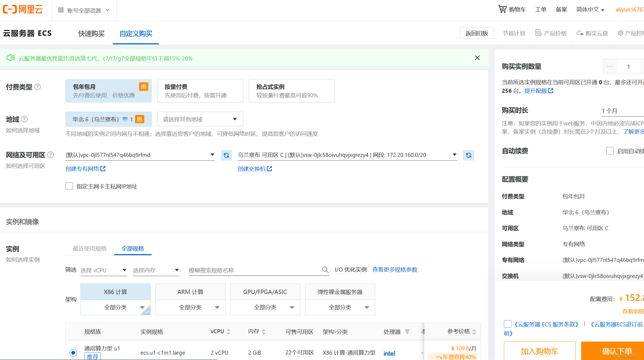Switch to 快速购买 tab
644x360 pixels.
point(91,34)
